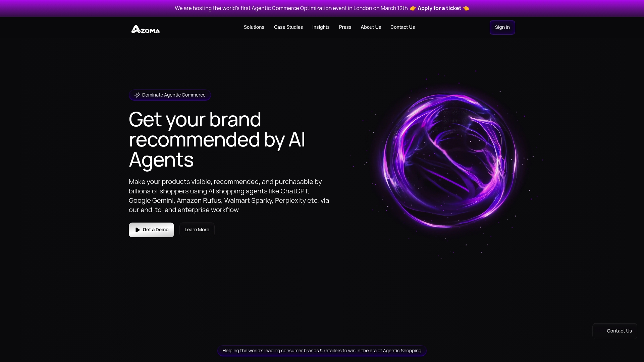Click the play icon inside Get a Demo
The height and width of the screenshot is (362, 644).
click(138, 230)
